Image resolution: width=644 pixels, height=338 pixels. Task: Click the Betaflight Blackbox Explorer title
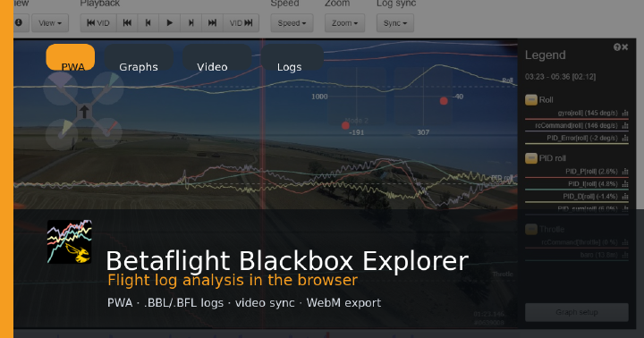pos(287,261)
